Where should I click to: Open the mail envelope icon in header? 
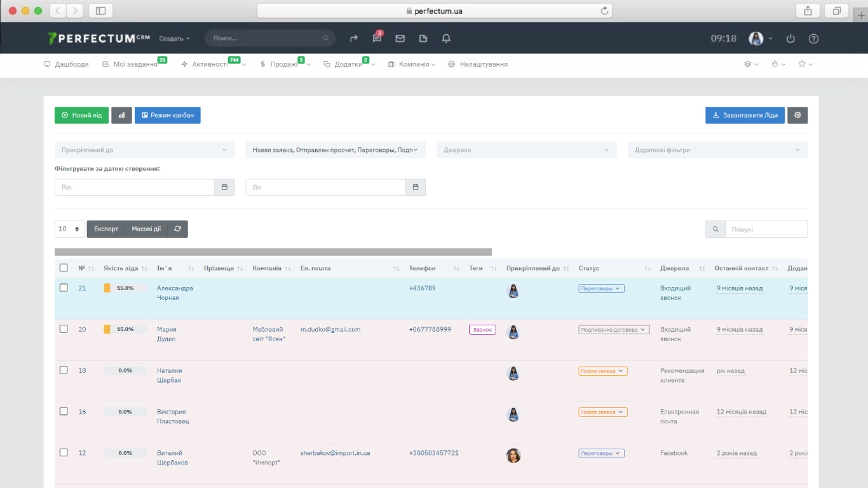(x=400, y=39)
